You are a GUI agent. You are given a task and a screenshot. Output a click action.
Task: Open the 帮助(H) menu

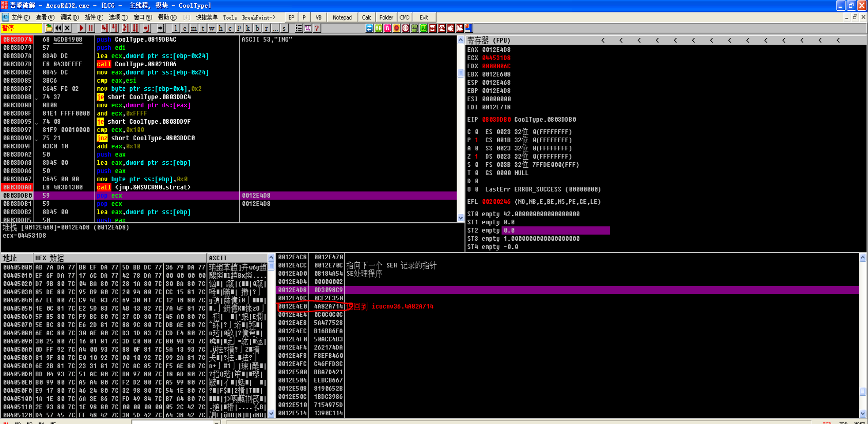point(167,17)
